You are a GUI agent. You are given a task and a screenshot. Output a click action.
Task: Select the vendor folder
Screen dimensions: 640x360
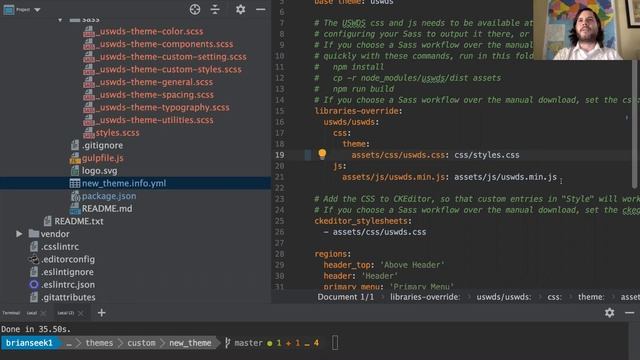55,234
